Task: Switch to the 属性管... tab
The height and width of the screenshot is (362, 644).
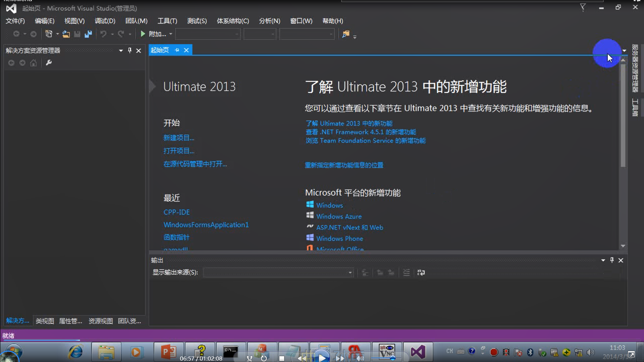Action: [71, 321]
